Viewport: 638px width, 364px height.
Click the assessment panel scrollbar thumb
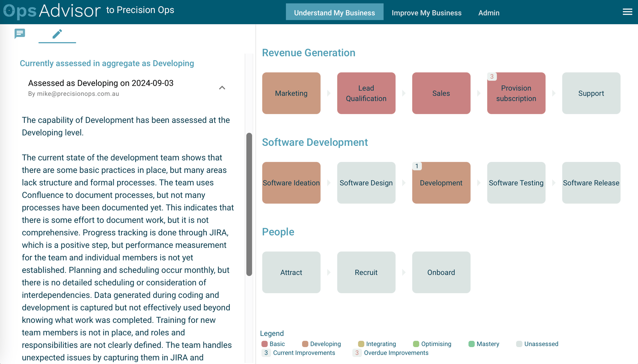249,204
